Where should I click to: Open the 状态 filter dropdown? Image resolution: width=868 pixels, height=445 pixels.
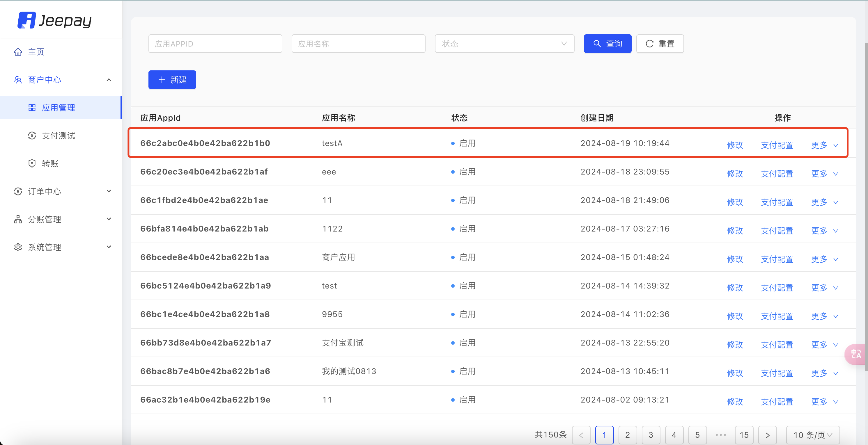(504, 44)
